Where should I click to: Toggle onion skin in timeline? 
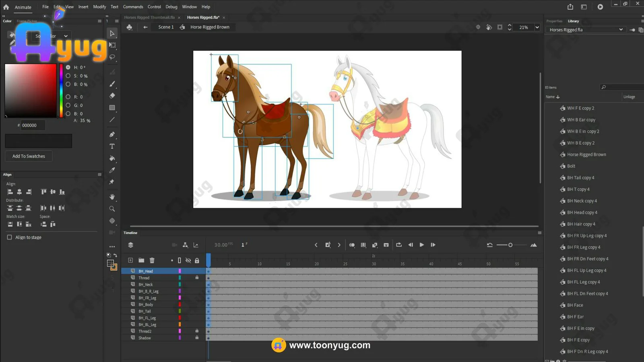tap(352, 245)
